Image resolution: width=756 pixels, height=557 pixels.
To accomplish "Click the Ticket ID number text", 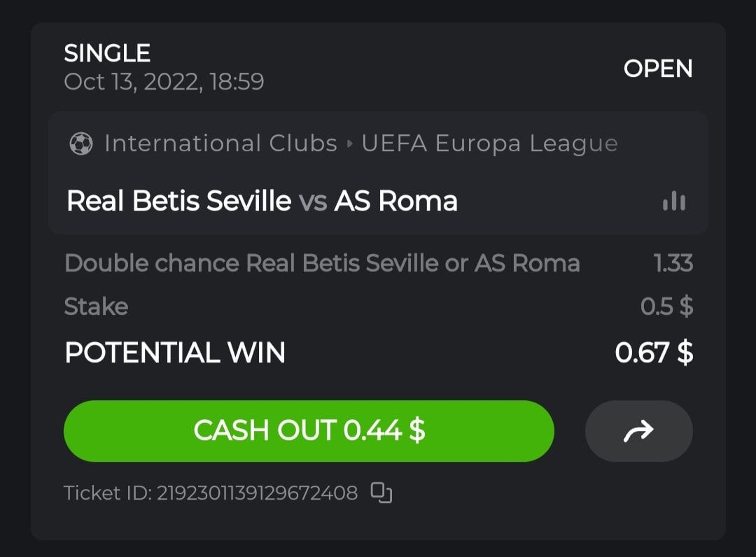I will (256, 493).
